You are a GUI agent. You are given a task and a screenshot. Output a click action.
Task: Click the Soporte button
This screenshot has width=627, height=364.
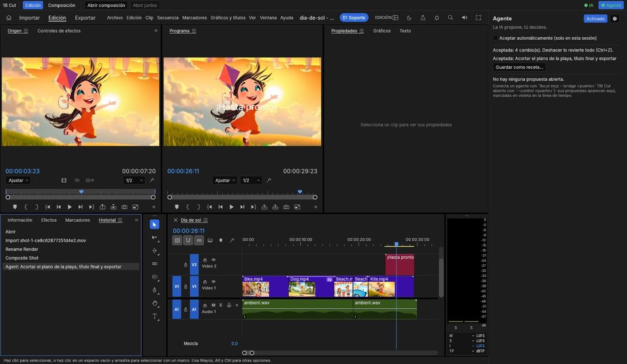point(353,18)
